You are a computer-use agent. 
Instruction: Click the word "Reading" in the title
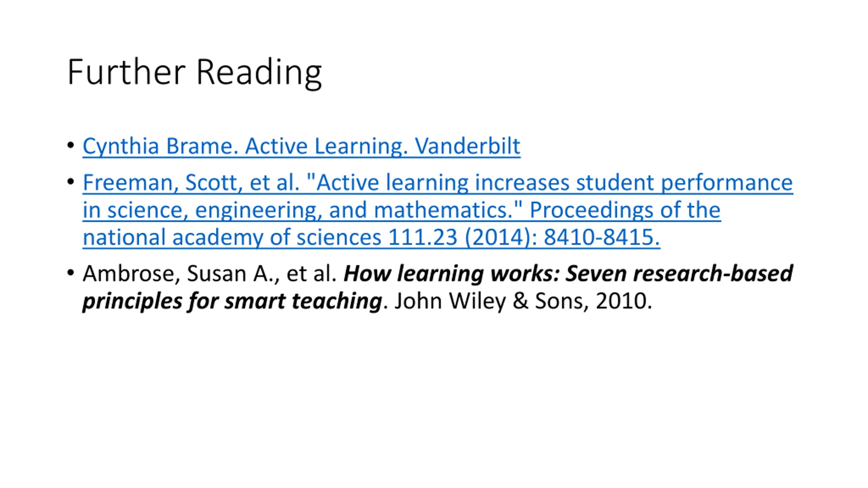(x=259, y=73)
